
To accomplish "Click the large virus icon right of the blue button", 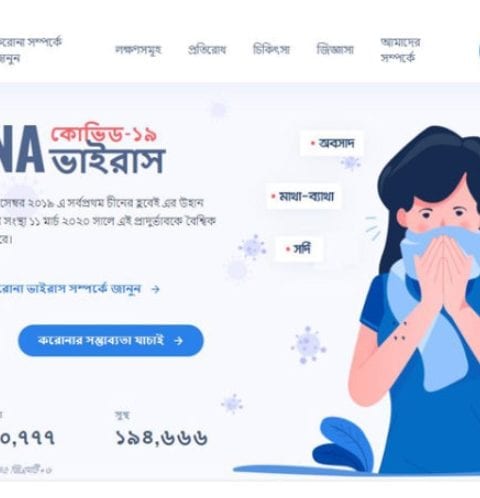I will tap(308, 345).
